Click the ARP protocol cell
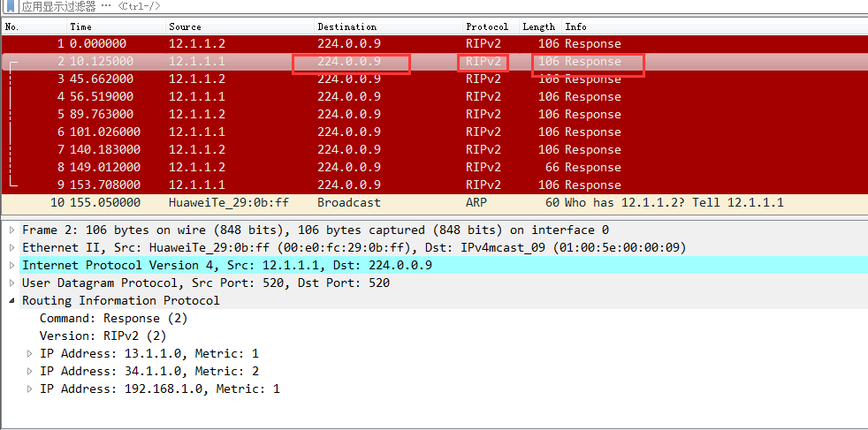This screenshot has width=868, height=430. coord(476,203)
